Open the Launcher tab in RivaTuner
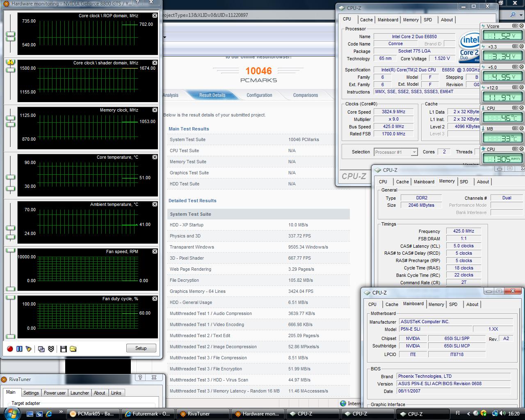This screenshot has height=420, width=525. point(80,393)
